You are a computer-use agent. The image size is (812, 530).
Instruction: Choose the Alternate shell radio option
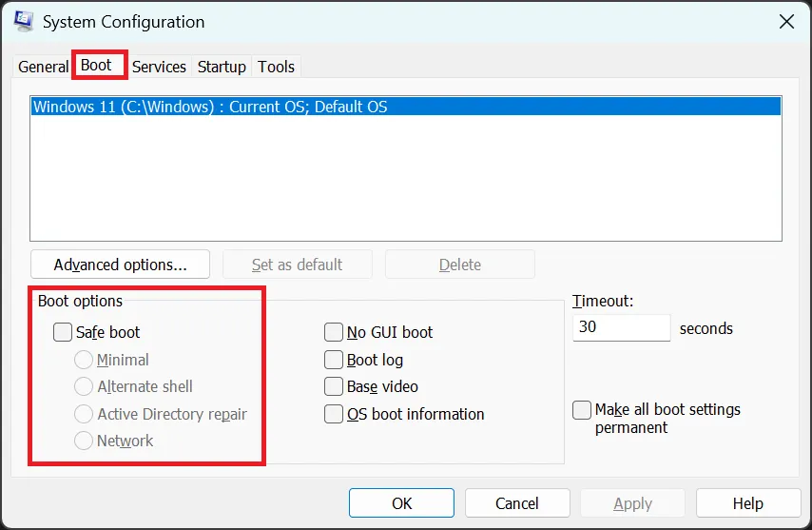click(x=84, y=386)
